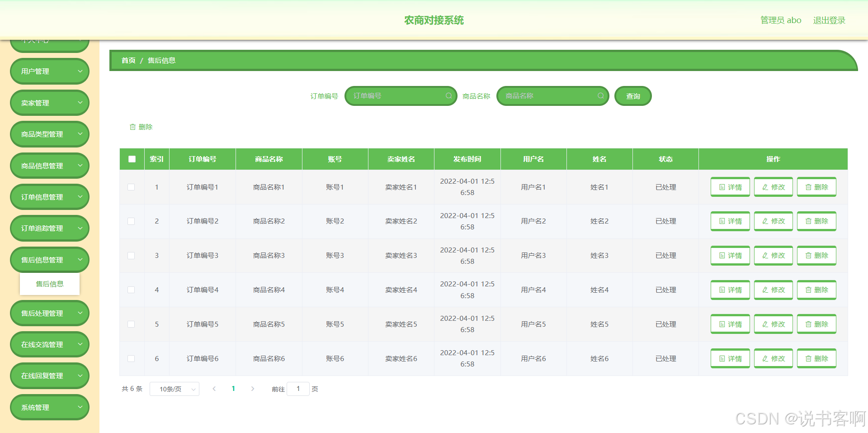Click the 修改 pencil icon for 订单编号4

click(x=765, y=290)
